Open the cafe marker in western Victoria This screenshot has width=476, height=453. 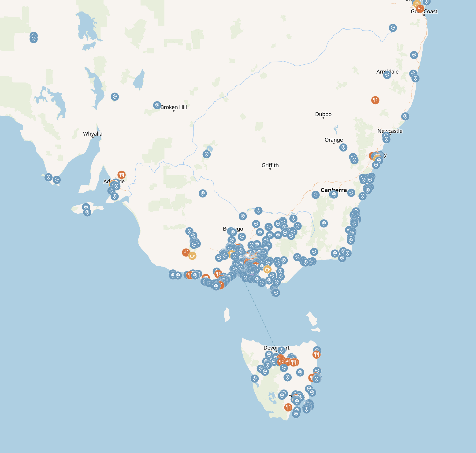(192, 256)
